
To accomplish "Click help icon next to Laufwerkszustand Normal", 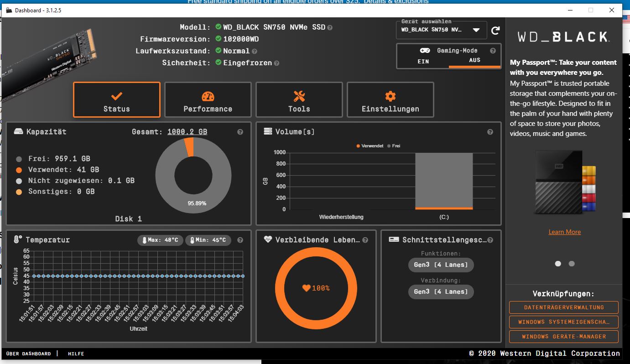I will pyautogui.click(x=255, y=52).
